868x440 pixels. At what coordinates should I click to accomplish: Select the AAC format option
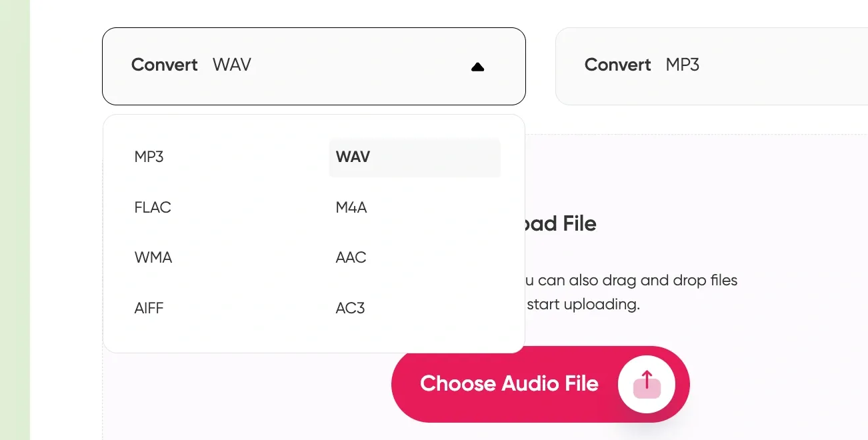[x=351, y=257]
